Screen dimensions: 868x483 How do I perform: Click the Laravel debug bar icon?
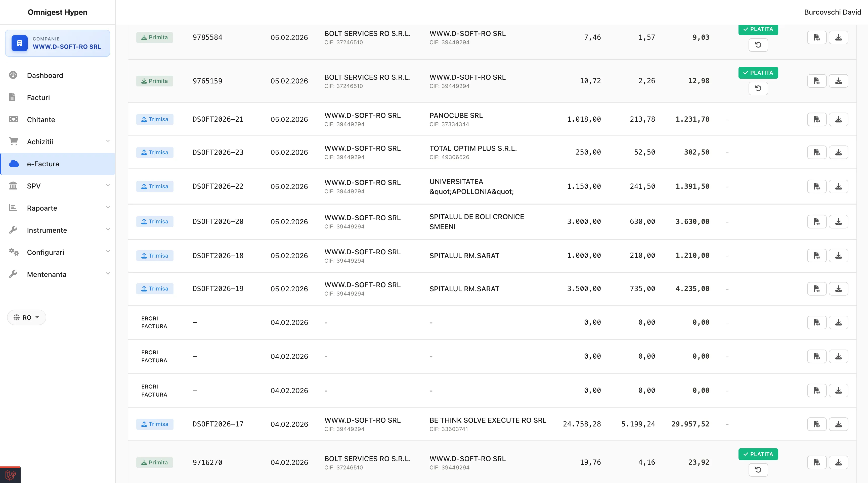point(10,475)
